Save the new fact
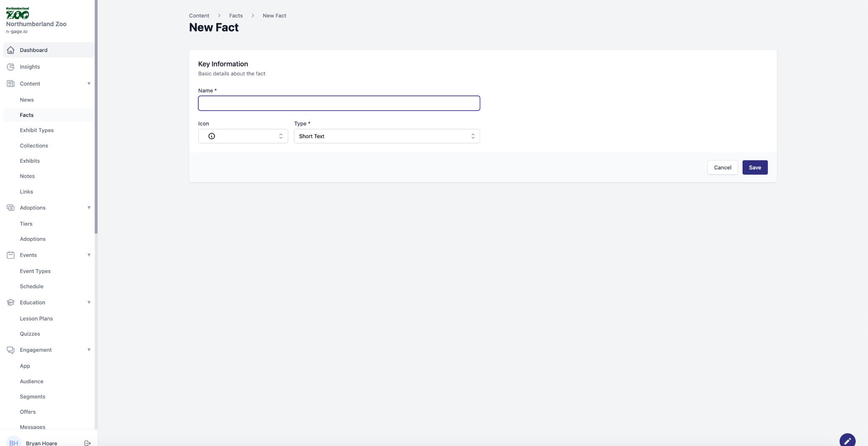Viewport: 868px width, 446px height. [x=754, y=167]
